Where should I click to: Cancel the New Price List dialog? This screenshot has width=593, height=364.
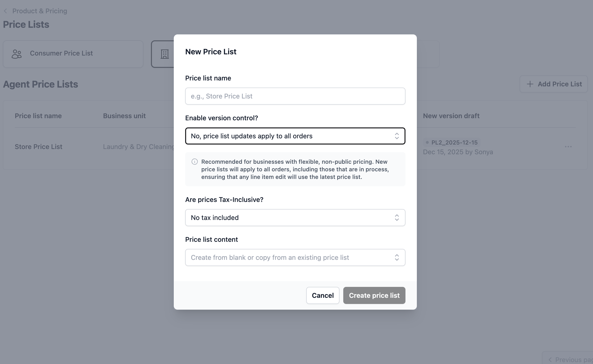(x=323, y=295)
